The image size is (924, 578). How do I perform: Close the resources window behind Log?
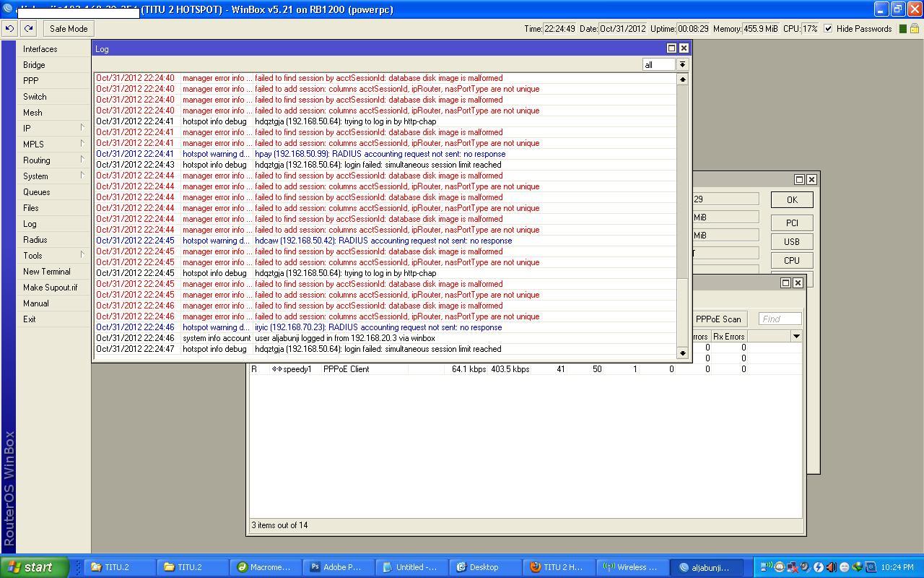tap(811, 179)
